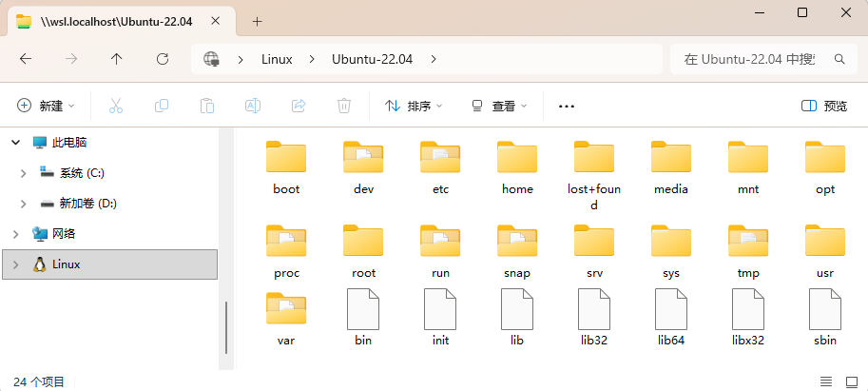This screenshot has height=391, width=868.
Task: Open the home folder
Action: 517,167
